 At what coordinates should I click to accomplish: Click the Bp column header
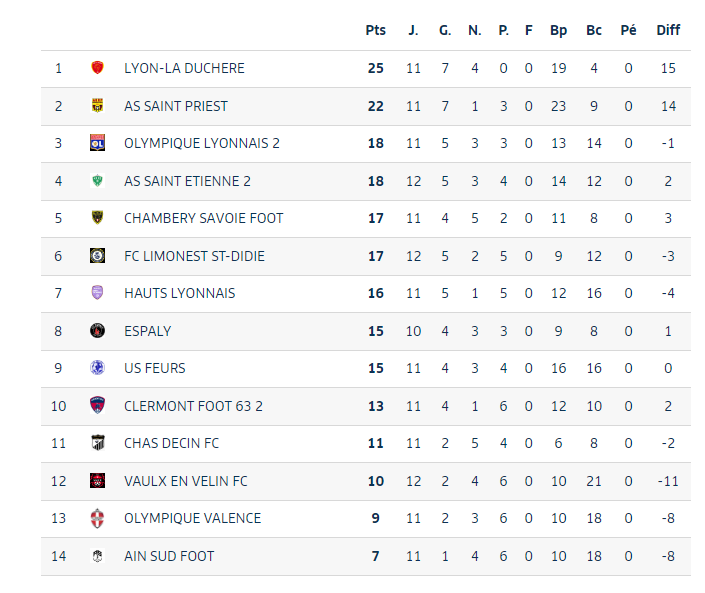click(x=559, y=30)
